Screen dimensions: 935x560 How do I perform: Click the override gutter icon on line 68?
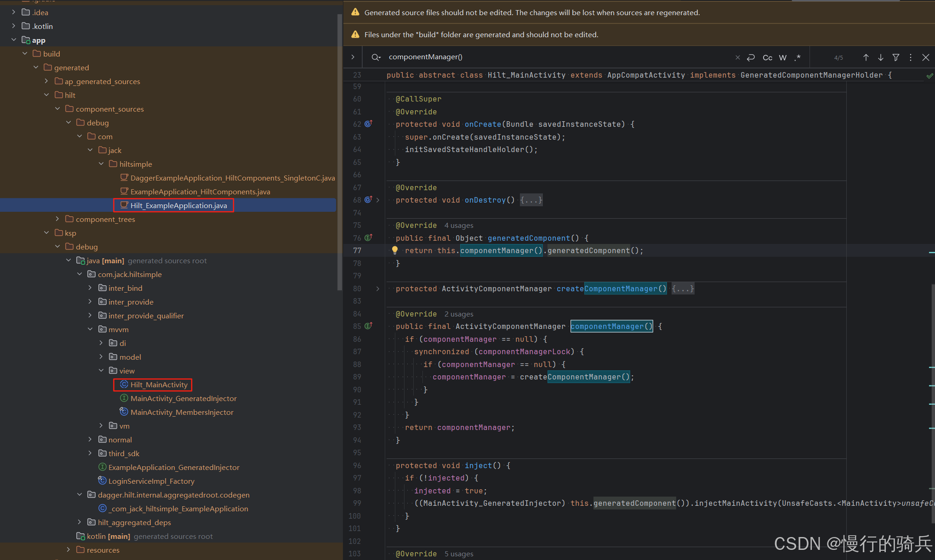click(x=368, y=199)
